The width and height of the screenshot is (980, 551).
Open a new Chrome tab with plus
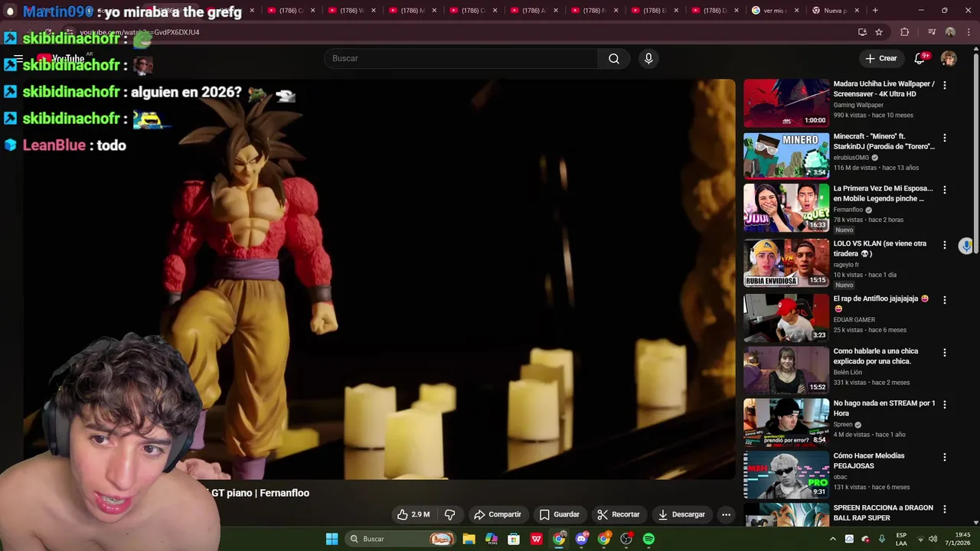coord(875,11)
